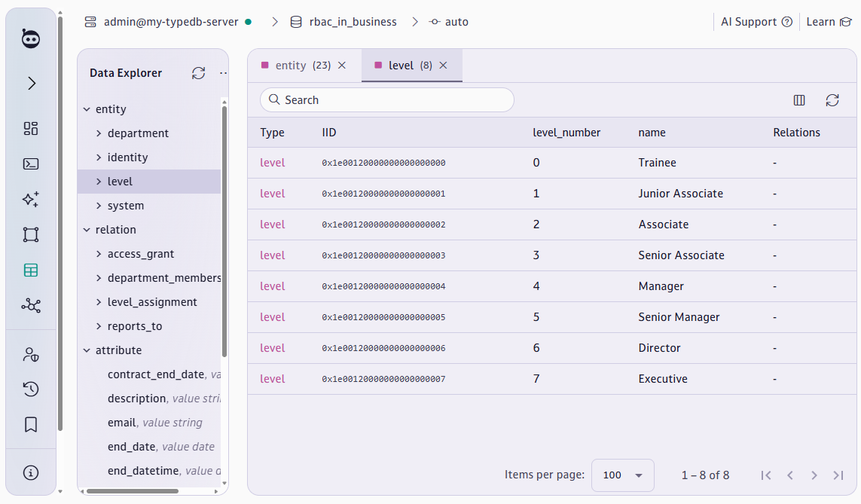Select the email attribute in tree

coord(121,423)
